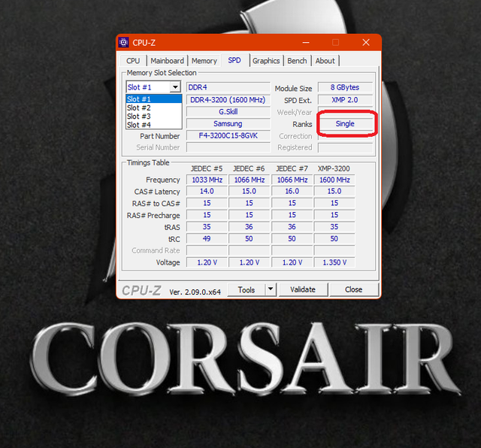Choose Slot #2 in the dropdown list
The image size is (481, 448).
click(x=154, y=107)
